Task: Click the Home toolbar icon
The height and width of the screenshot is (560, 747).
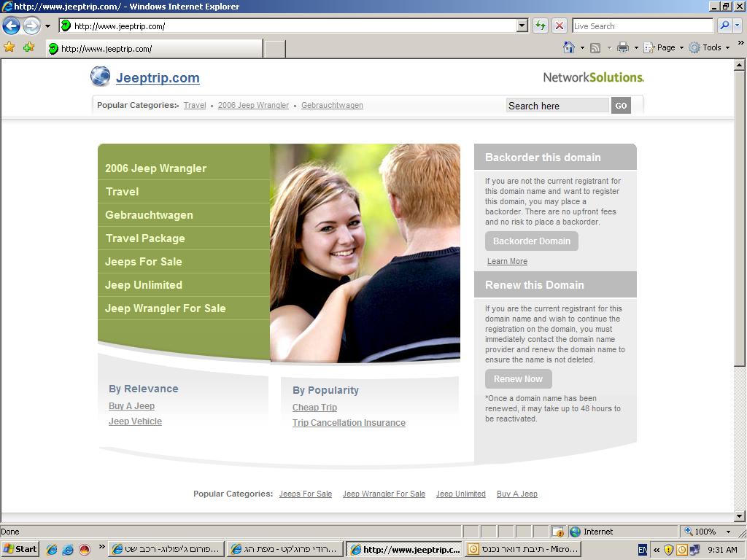Action: tap(568, 47)
